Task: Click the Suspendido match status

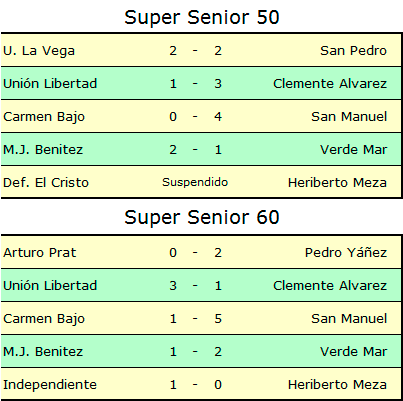Action: (x=195, y=182)
